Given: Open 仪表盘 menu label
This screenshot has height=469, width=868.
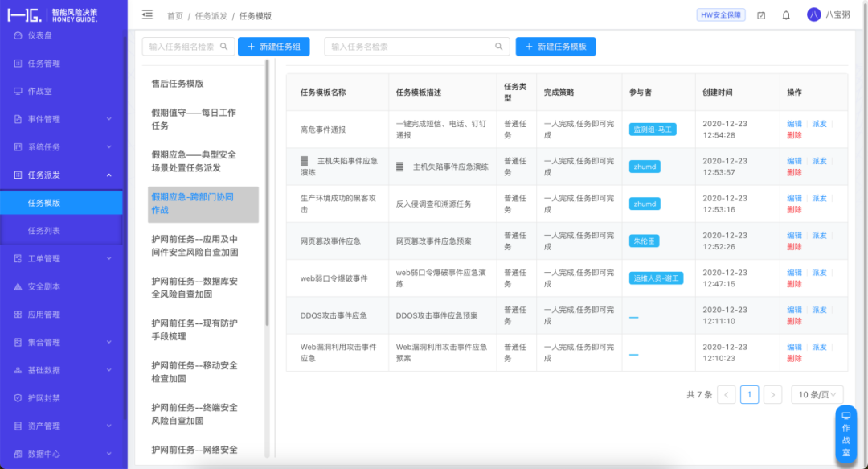Looking at the screenshot, I should (40, 35).
